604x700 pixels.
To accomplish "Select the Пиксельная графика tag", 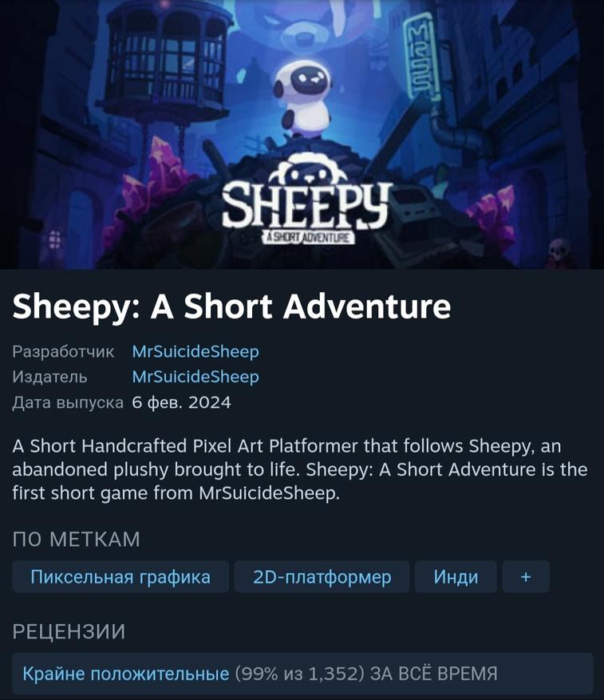I will click(x=120, y=577).
